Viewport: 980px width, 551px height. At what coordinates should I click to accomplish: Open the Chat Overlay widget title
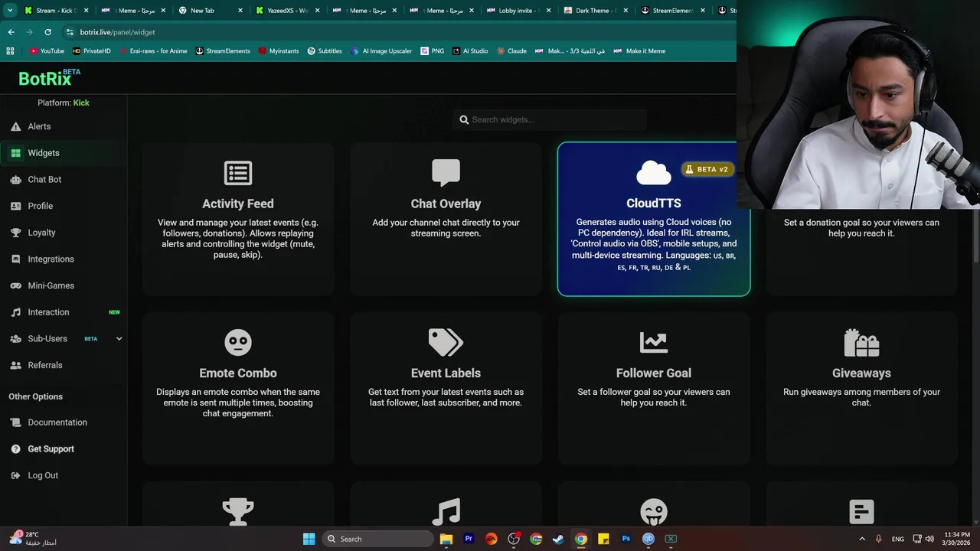point(446,204)
